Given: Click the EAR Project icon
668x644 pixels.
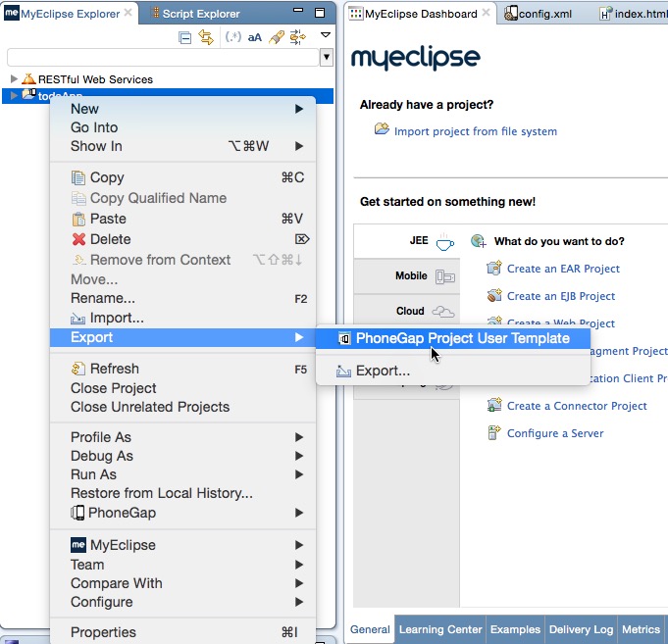Looking at the screenshot, I should (x=494, y=269).
